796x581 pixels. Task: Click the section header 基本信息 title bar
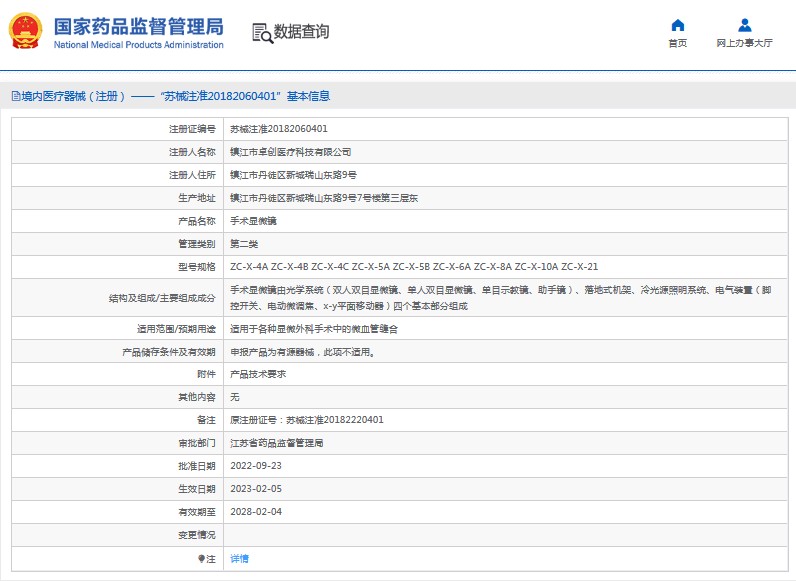click(308, 97)
